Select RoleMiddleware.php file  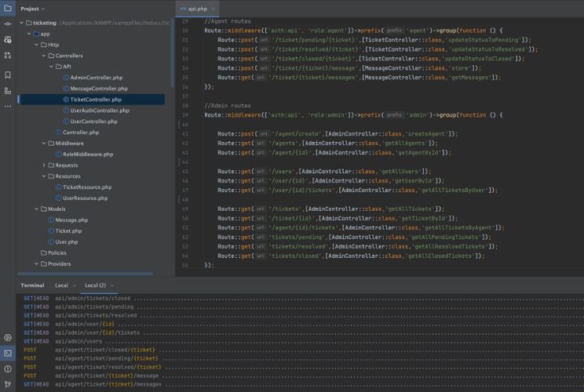click(x=87, y=154)
